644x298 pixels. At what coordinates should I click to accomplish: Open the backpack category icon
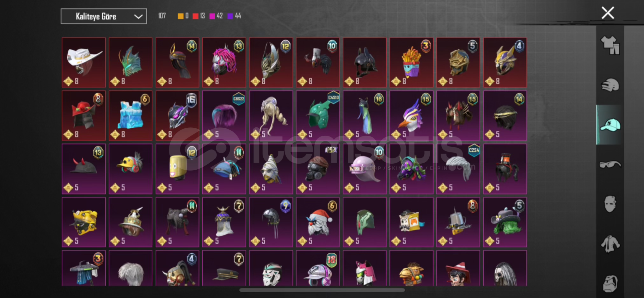(610, 283)
